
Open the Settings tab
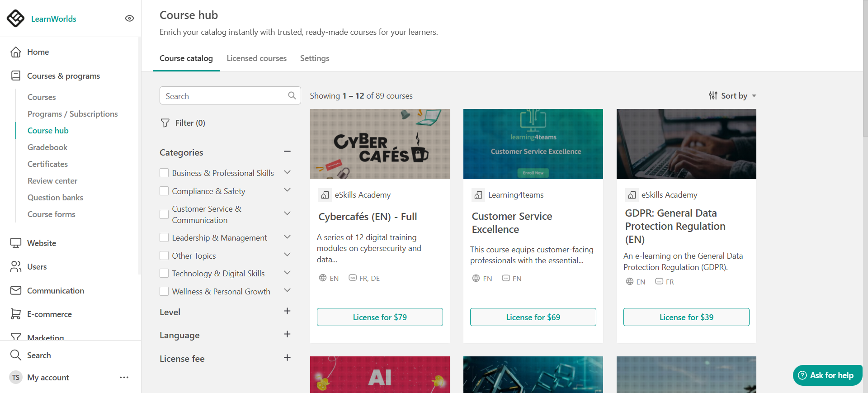tap(315, 58)
